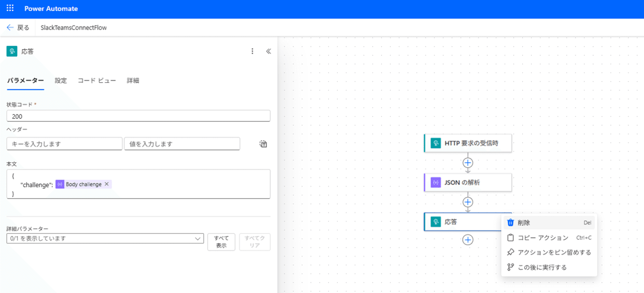Choose この後に実行する option
The height and width of the screenshot is (293, 644).
tap(549, 267)
